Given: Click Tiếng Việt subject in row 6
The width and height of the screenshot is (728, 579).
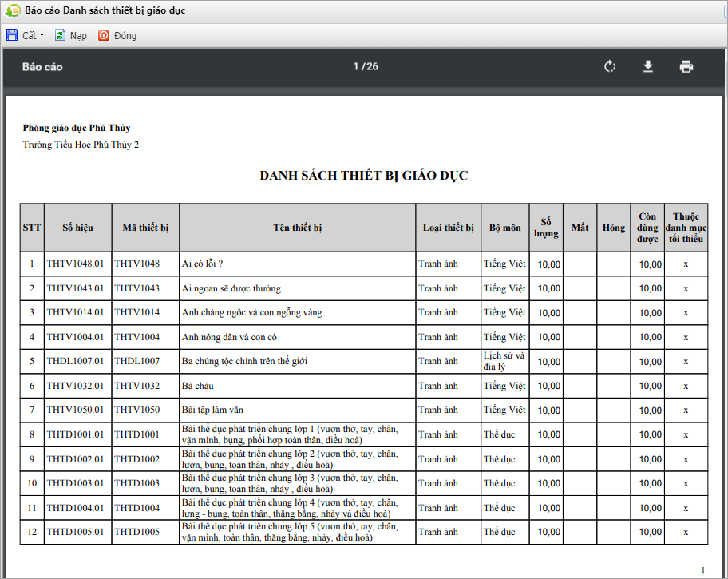Looking at the screenshot, I should 504,386.
